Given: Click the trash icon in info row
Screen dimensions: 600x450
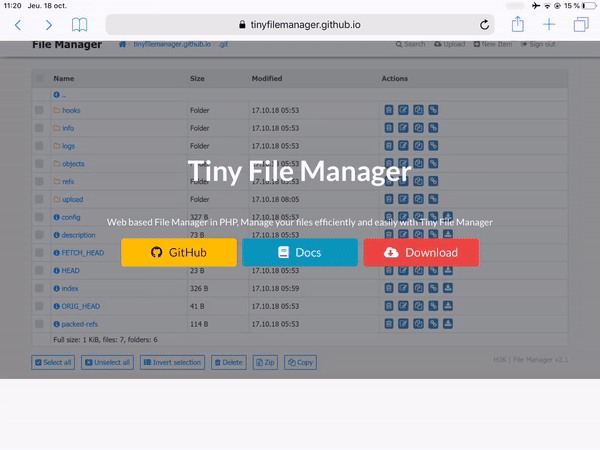Looking at the screenshot, I should tap(389, 128).
